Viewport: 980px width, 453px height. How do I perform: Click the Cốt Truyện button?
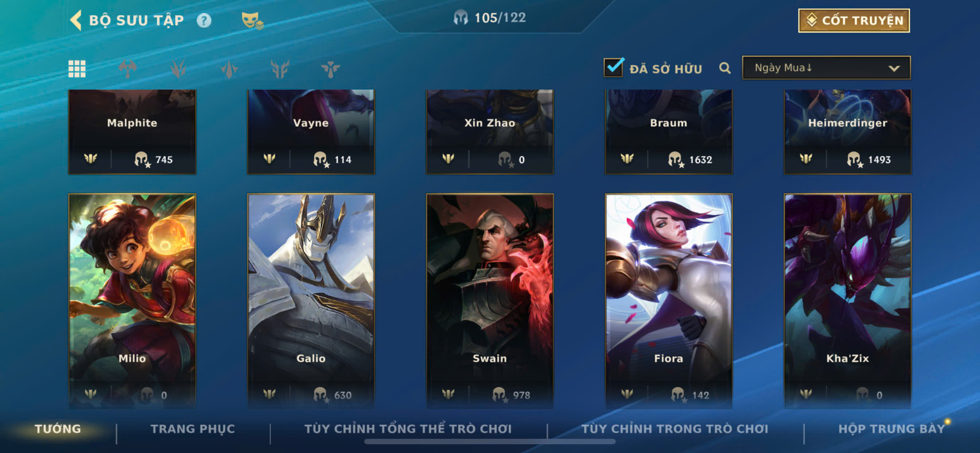[854, 20]
